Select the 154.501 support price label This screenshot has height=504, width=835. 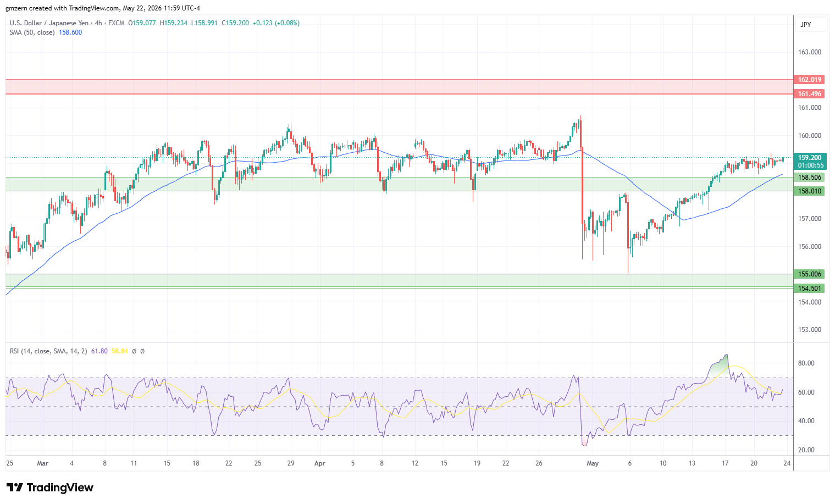[x=809, y=289]
